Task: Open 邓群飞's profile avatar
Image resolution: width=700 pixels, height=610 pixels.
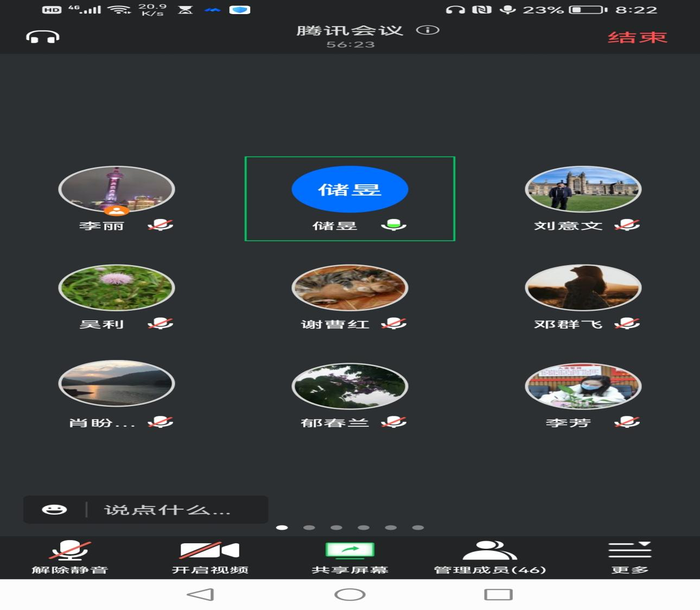Action: pyautogui.click(x=583, y=287)
